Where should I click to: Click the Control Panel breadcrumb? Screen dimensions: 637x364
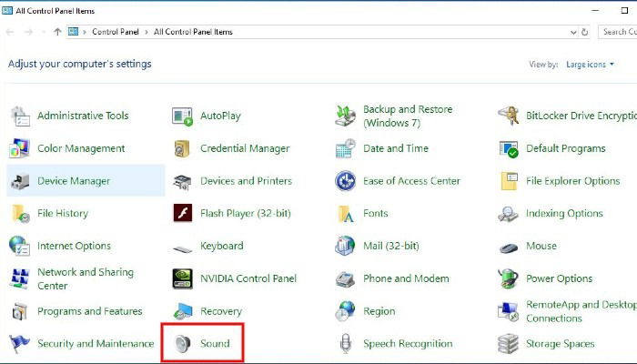point(116,32)
